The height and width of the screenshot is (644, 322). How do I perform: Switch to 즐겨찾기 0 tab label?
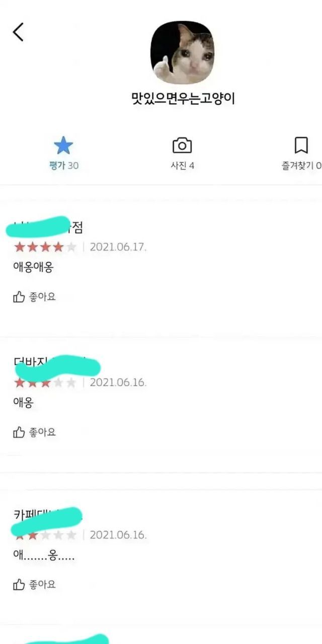[301, 166]
